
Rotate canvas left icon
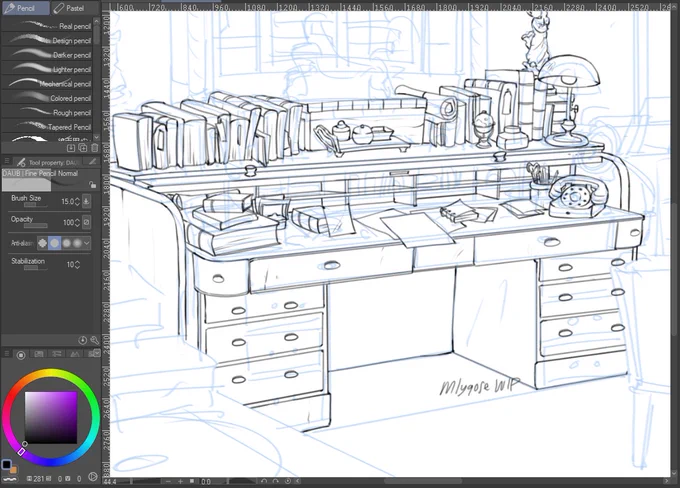(x=264, y=481)
